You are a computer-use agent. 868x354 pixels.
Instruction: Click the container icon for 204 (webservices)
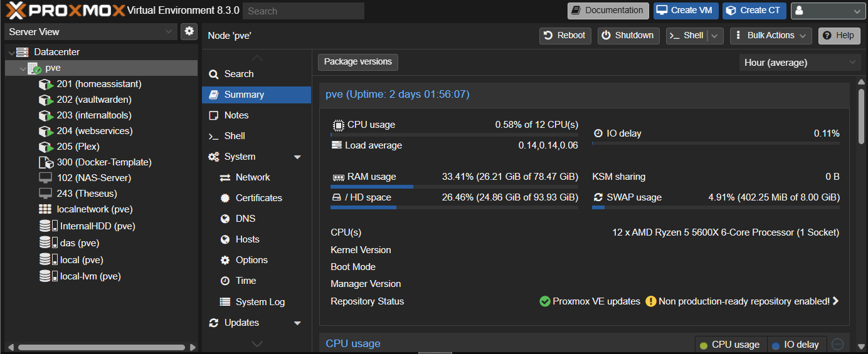tap(46, 131)
